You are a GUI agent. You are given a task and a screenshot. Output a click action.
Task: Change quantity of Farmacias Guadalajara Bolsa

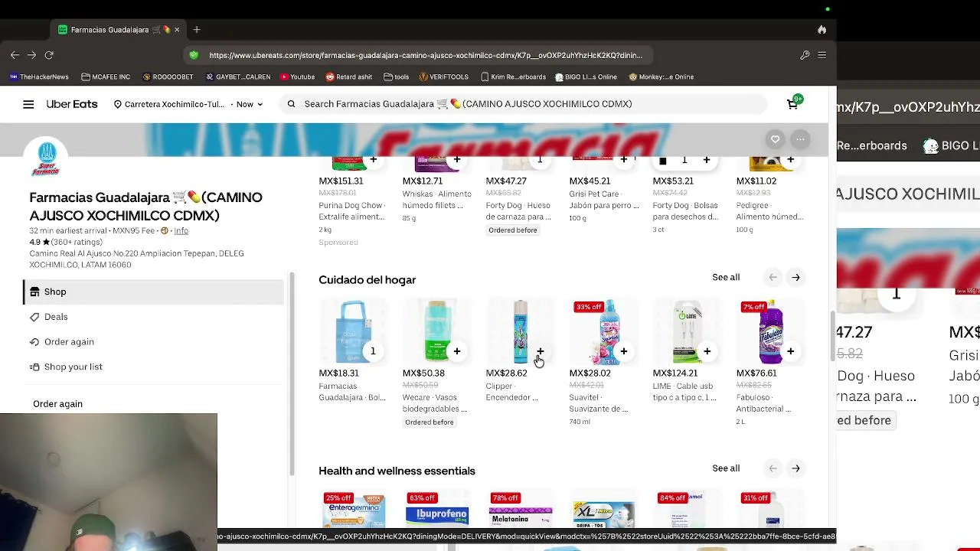(373, 351)
